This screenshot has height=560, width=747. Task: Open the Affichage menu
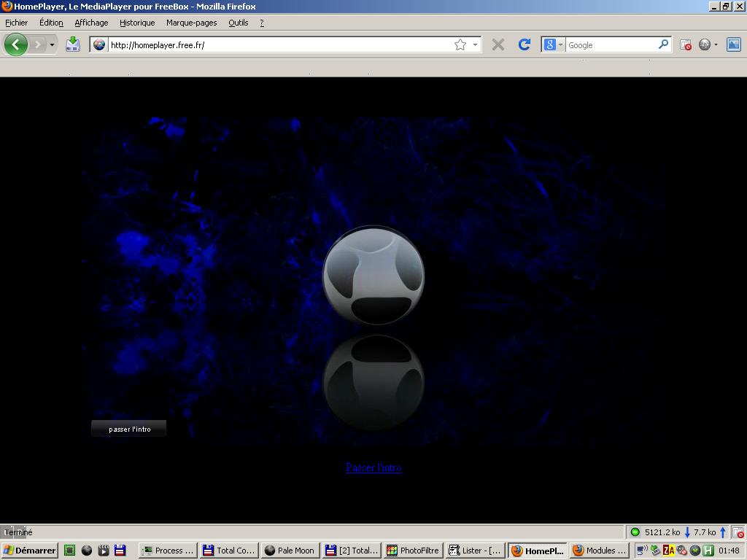[91, 23]
